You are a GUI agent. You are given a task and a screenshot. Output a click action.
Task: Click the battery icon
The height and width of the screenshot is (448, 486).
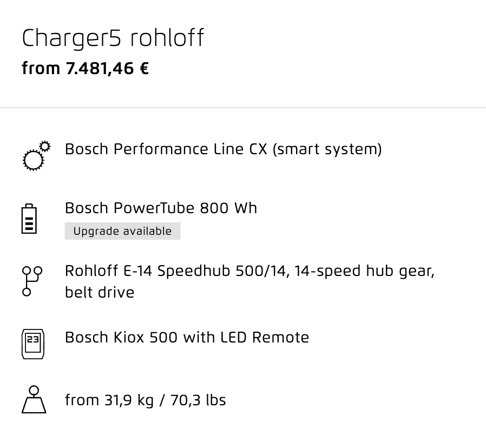coord(29,219)
